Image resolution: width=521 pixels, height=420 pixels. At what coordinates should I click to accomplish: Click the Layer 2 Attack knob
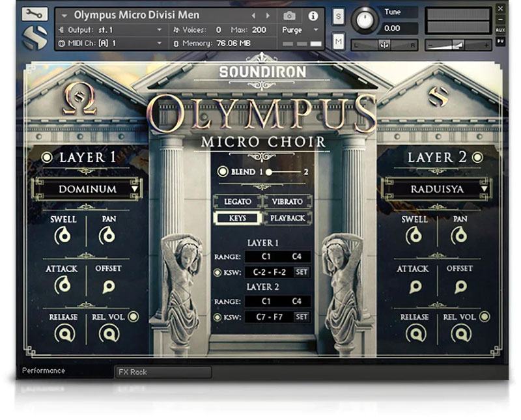click(x=414, y=287)
